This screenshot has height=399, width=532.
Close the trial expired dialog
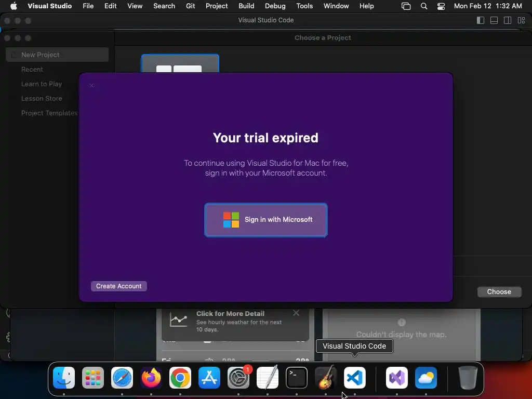coord(91,85)
